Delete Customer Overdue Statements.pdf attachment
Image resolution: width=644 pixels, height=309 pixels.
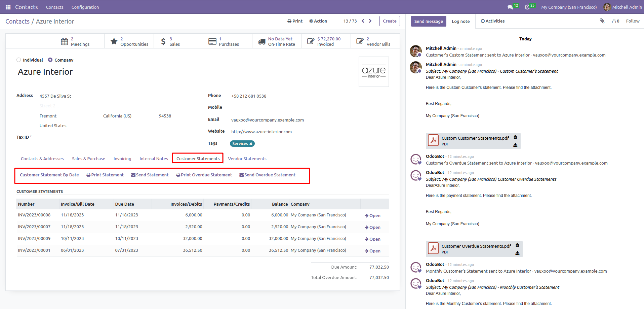pyautogui.click(x=517, y=245)
